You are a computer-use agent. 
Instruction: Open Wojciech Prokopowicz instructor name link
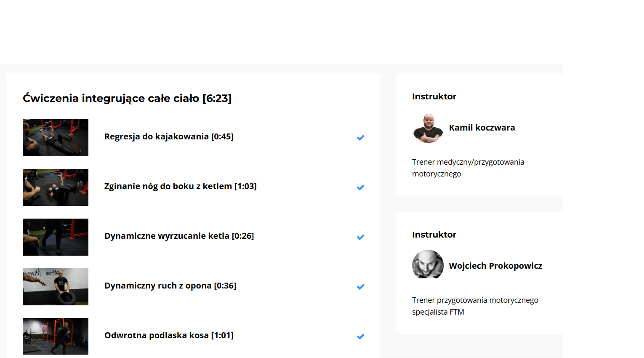point(495,266)
